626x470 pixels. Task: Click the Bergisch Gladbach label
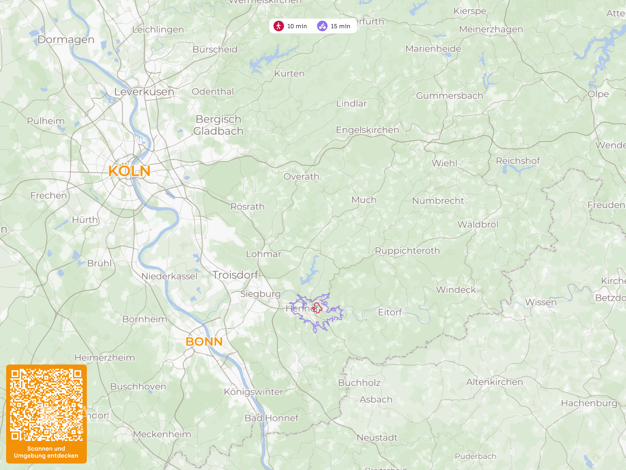click(x=218, y=125)
